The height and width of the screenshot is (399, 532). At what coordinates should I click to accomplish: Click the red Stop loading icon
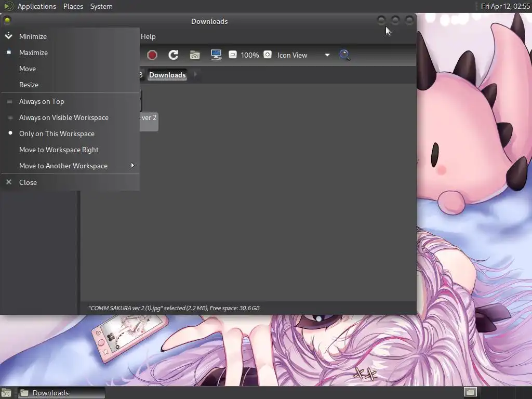click(x=152, y=55)
